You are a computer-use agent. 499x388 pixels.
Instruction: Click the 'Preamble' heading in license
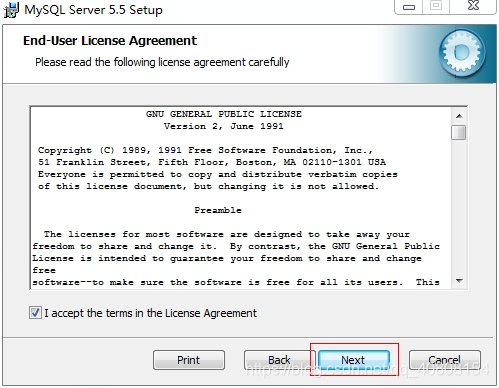click(x=218, y=210)
